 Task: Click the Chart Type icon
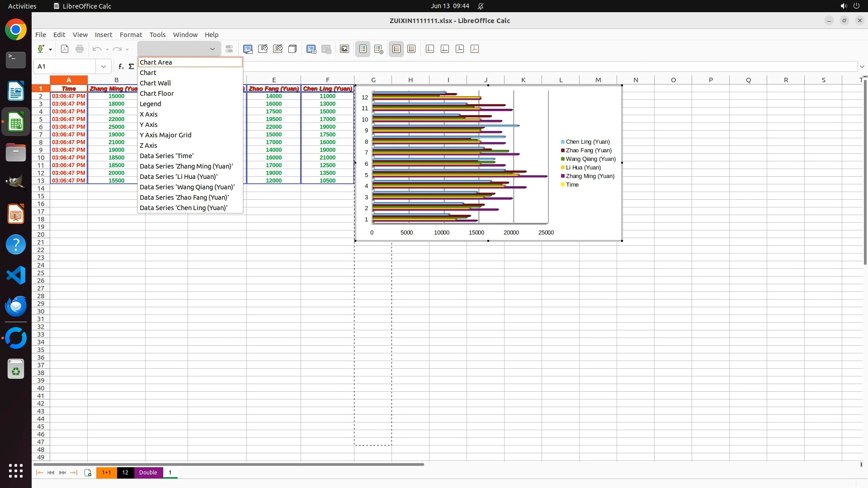click(x=248, y=49)
